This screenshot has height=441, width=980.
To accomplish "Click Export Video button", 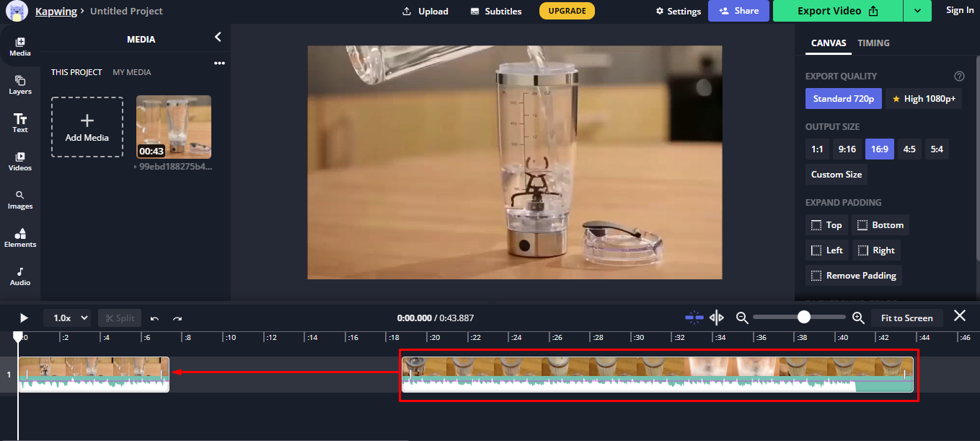I will pyautogui.click(x=837, y=11).
